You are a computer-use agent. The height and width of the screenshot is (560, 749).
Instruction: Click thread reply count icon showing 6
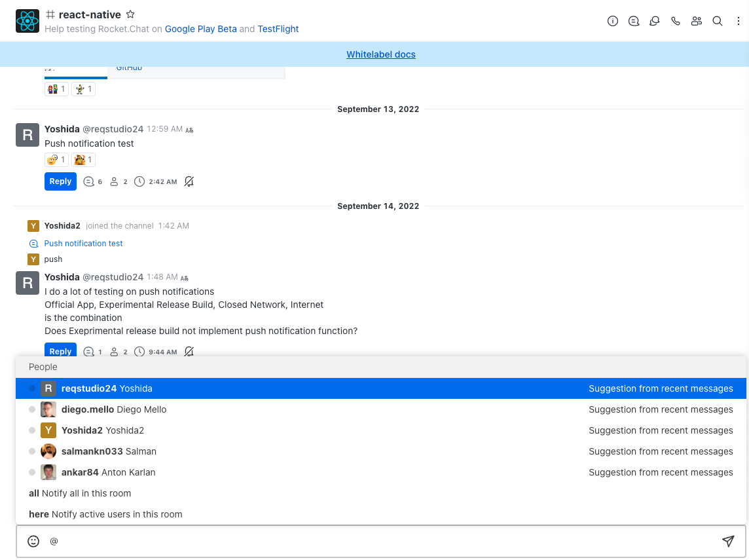point(89,181)
